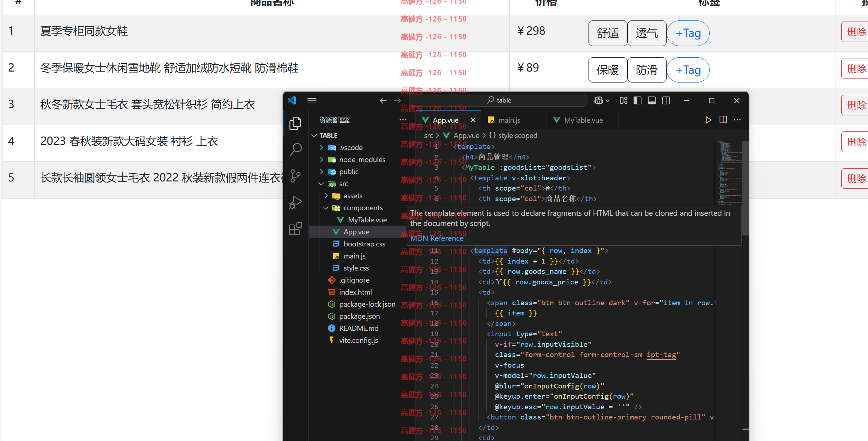Click the editor vertical scrollbar

tap(745, 188)
